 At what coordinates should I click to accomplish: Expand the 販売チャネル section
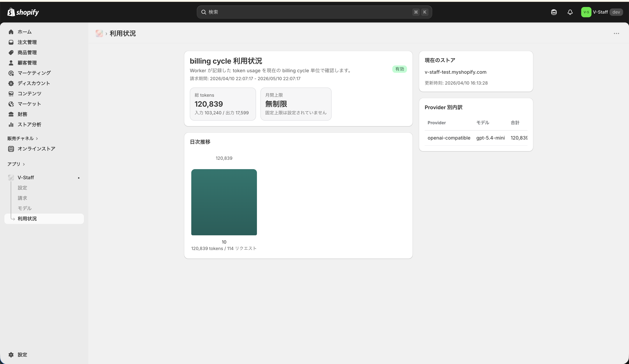click(x=22, y=138)
